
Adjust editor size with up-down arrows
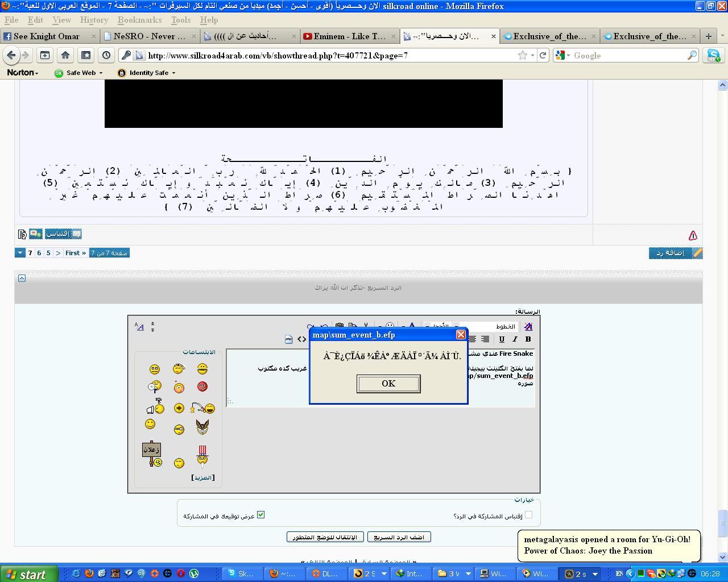point(152,326)
